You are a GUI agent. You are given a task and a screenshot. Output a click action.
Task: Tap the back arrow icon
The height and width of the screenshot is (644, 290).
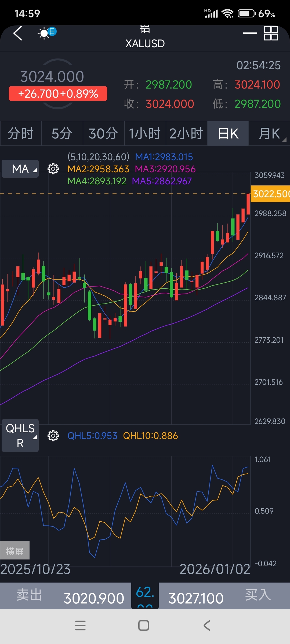[18, 34]
